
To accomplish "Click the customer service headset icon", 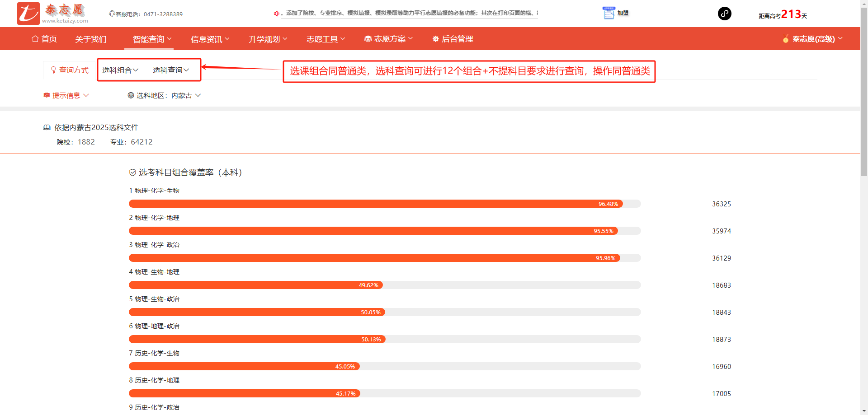I will (112, 14).
